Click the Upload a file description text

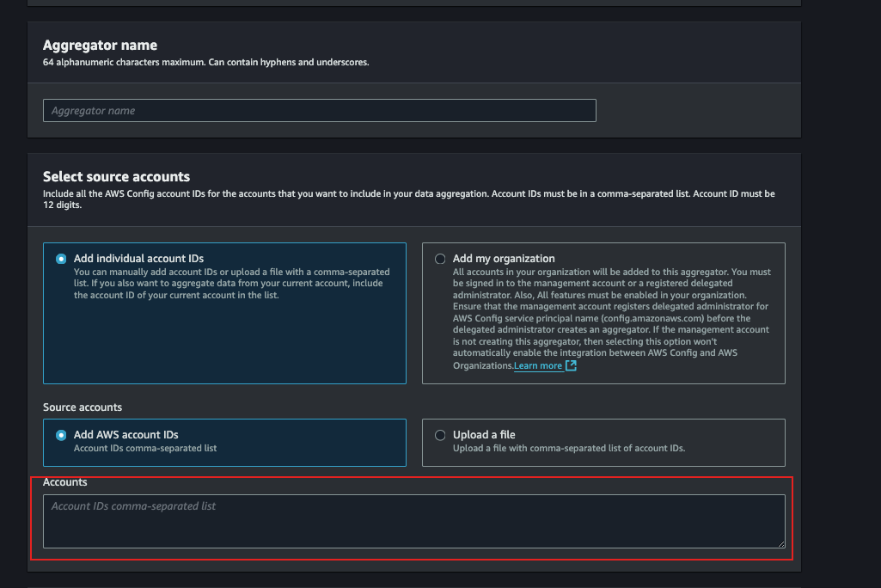pyautogui.click(x=568, y=449)
